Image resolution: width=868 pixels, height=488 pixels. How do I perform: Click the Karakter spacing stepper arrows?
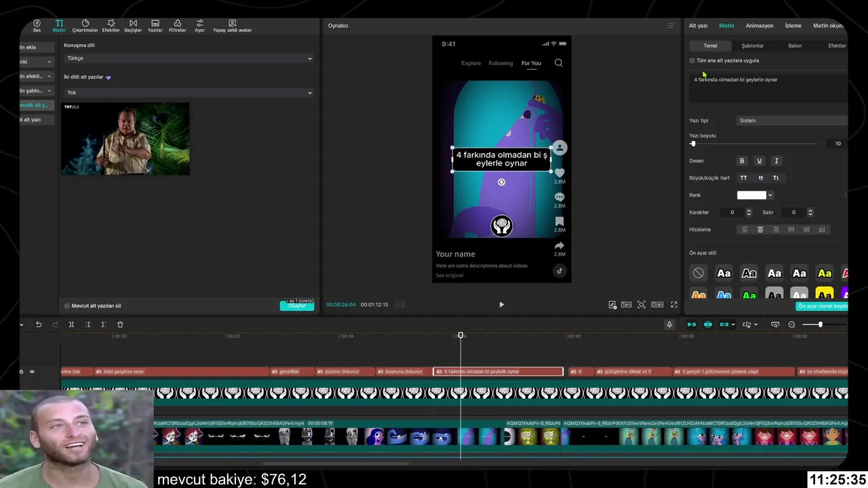749,212
